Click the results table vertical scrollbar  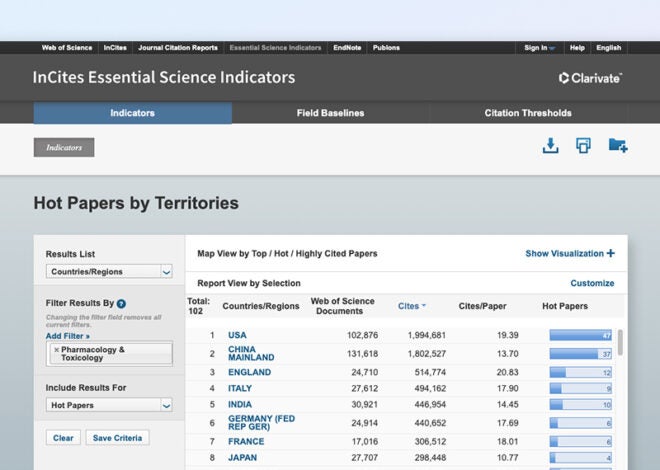[x=621, y=342]
